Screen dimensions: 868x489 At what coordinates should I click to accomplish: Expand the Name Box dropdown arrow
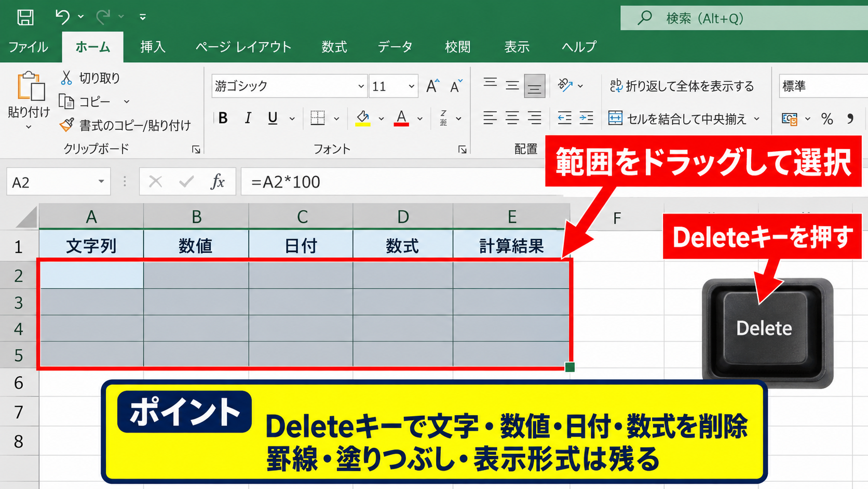(101, 182)
